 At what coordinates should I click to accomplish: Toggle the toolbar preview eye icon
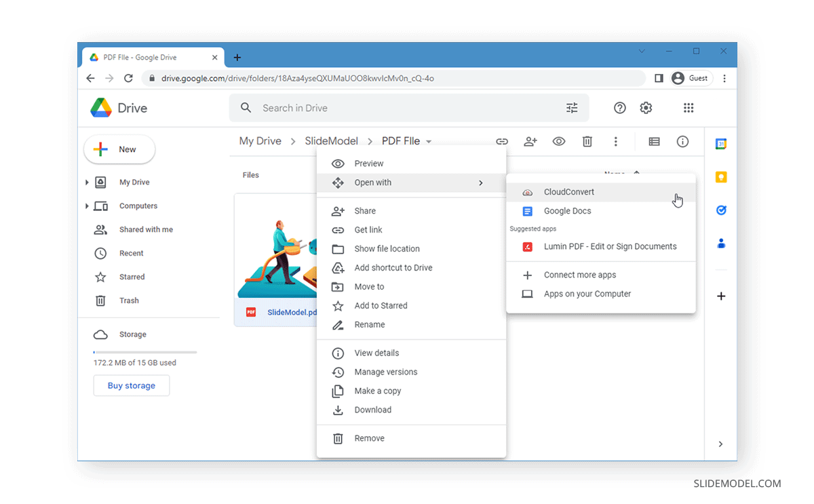[559, 142]
